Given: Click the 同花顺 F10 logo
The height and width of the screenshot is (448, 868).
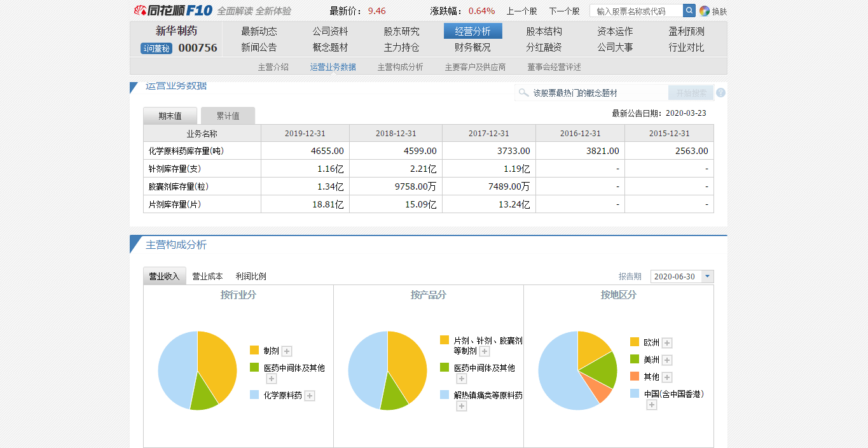Looking at the screenshot, I should [172, 11].
